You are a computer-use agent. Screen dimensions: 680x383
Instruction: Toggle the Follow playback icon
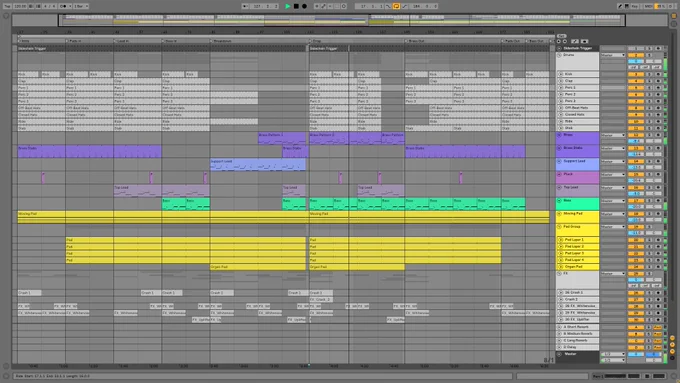click(x=245, y=7)
